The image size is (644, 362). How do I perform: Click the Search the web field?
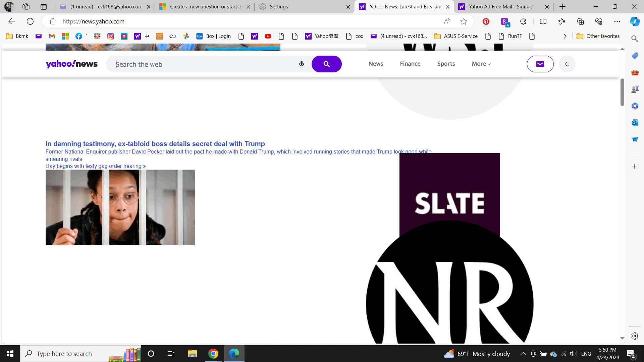pyautogui.click(x=205, y=64)
